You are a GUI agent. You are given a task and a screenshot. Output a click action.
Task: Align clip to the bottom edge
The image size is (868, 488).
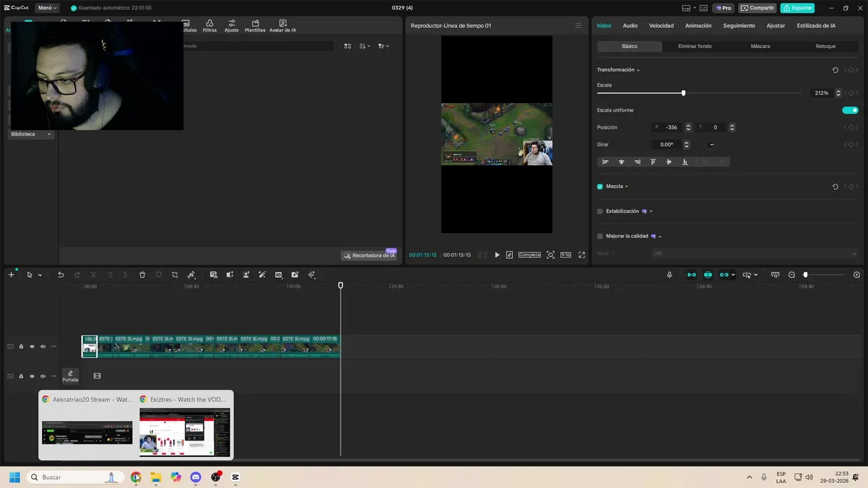click(x=685, y=162)
